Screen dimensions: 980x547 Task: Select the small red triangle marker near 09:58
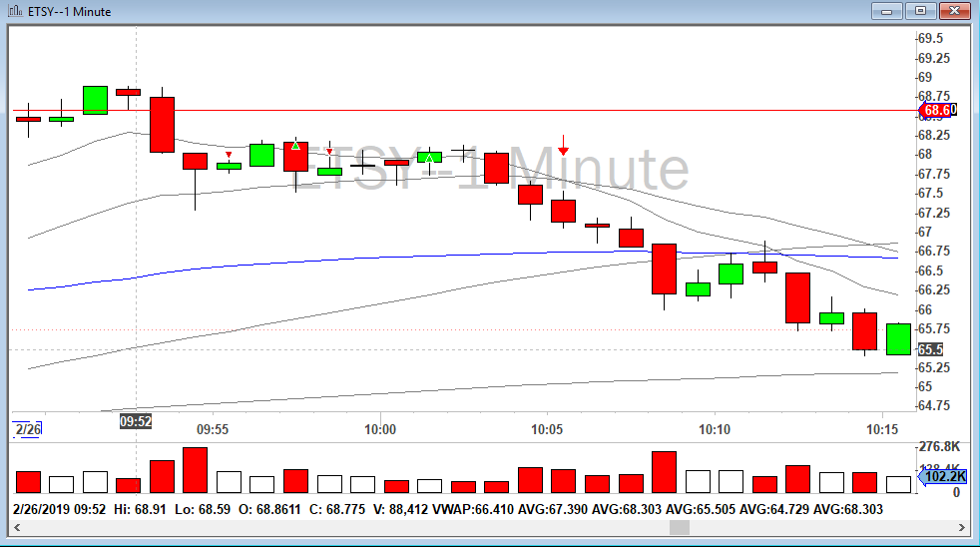click(329, 152)
